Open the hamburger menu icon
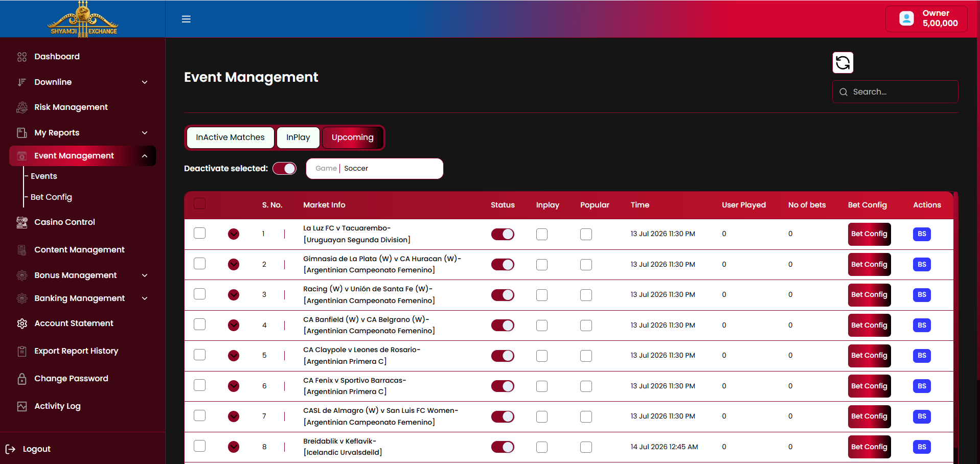This screenshot has width=980, height=464. [186, 19]
